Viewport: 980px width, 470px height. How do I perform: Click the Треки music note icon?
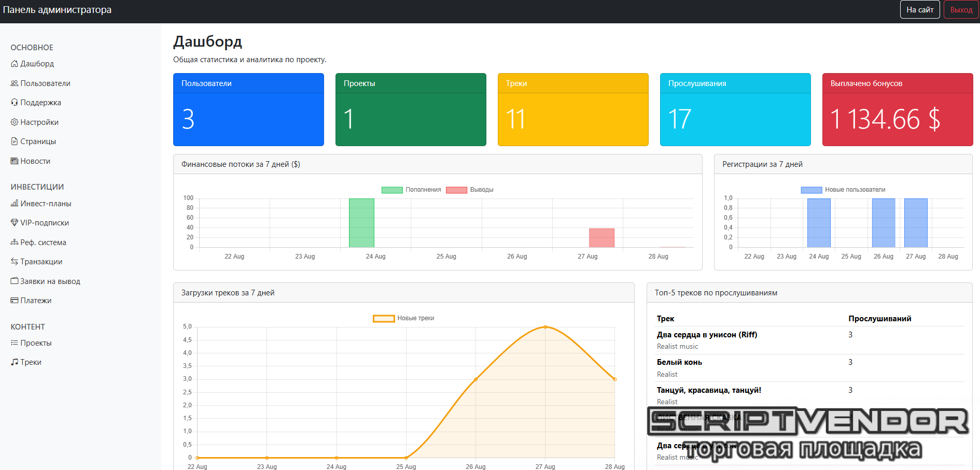14,362
